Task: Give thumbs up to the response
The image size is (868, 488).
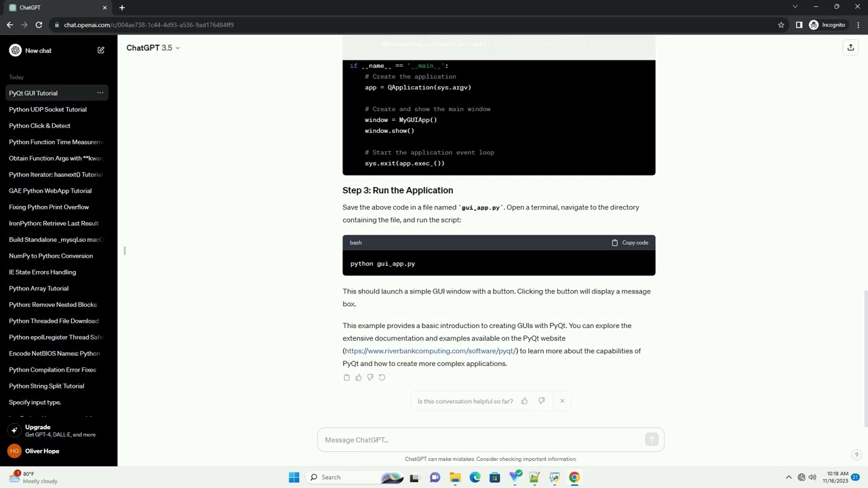Action: pyautogui.click(x=358, y=378)
